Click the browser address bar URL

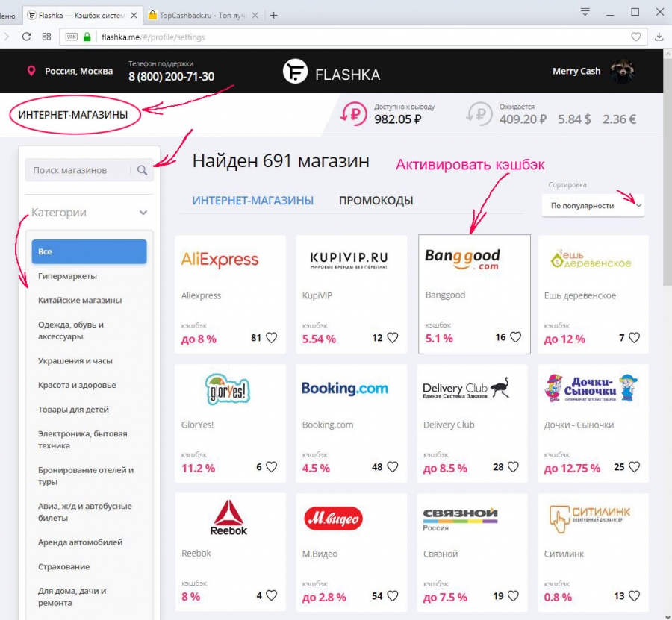pyautogui.click(x=153, y=37)
